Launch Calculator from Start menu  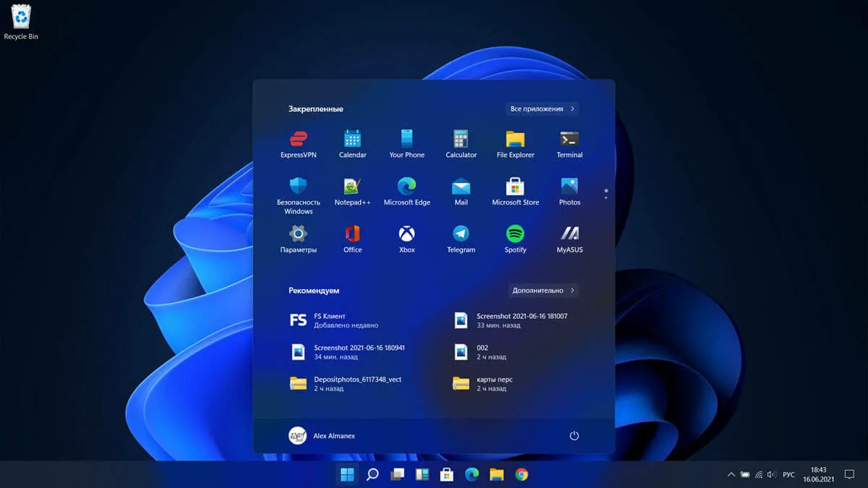(461, 145)
